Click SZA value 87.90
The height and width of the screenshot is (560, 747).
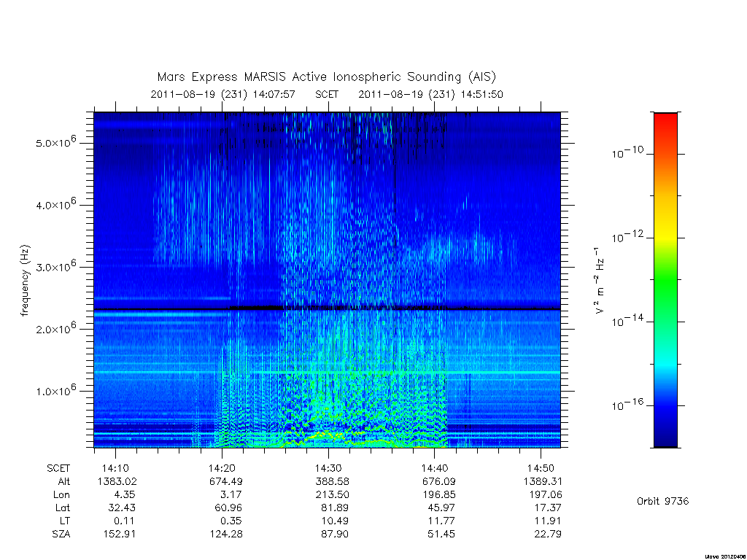tap(334, 534)
